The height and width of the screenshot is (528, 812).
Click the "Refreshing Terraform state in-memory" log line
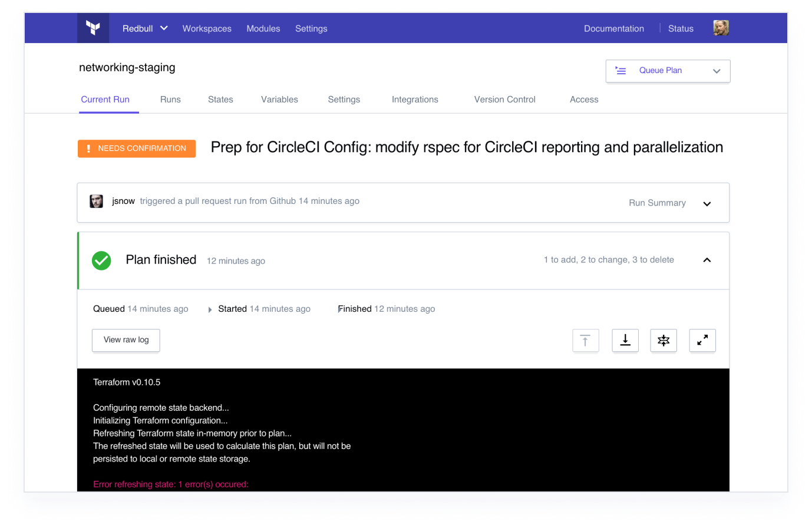192,434
